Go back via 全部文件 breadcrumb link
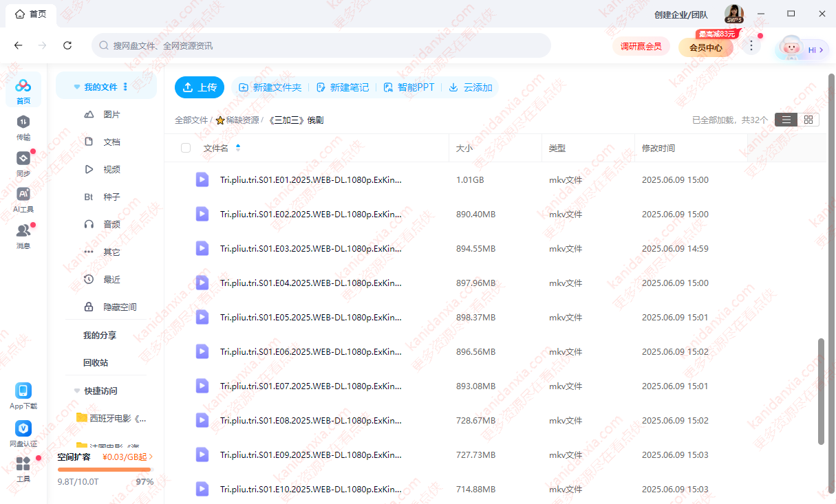 190,119
